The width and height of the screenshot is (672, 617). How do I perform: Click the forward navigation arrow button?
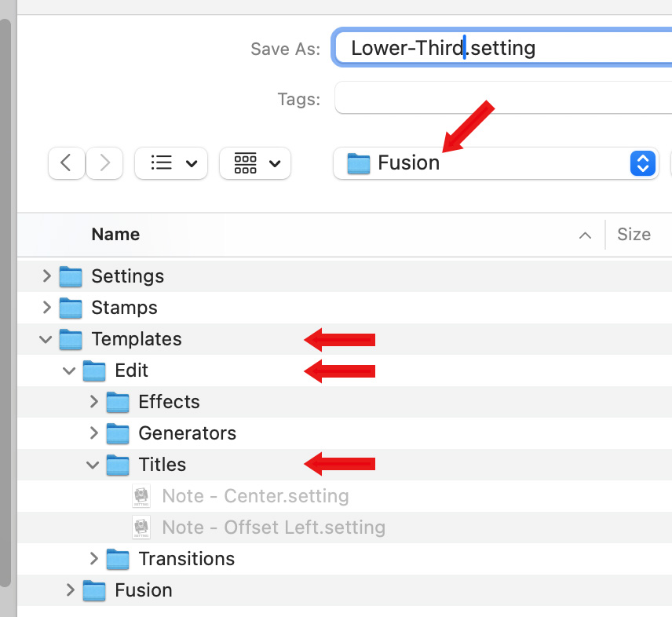(104, 163)
